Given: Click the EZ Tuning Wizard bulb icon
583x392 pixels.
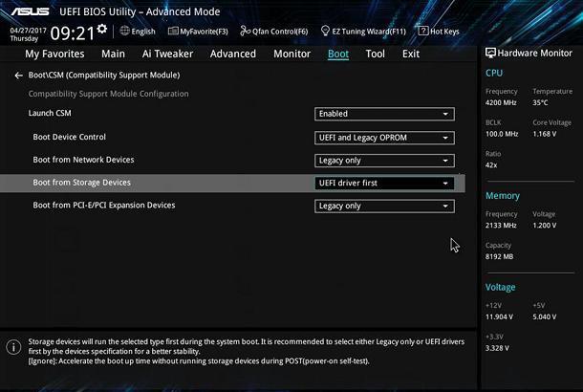Looking at the screenshot, I should [325, 31].
